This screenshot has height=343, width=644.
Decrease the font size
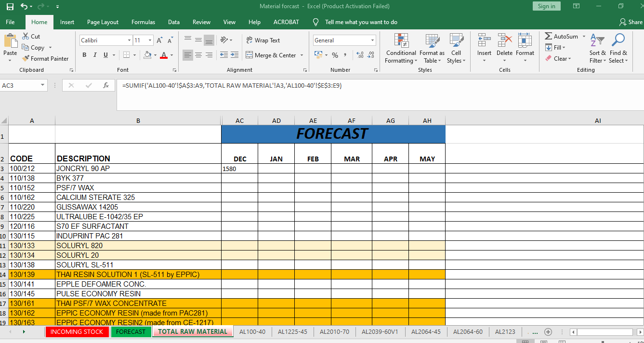[170, 40]
